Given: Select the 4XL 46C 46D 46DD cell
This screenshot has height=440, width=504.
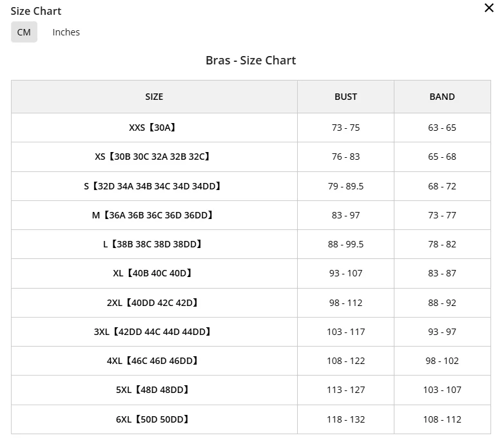Looking at the screenshot, I should [154, 361].
